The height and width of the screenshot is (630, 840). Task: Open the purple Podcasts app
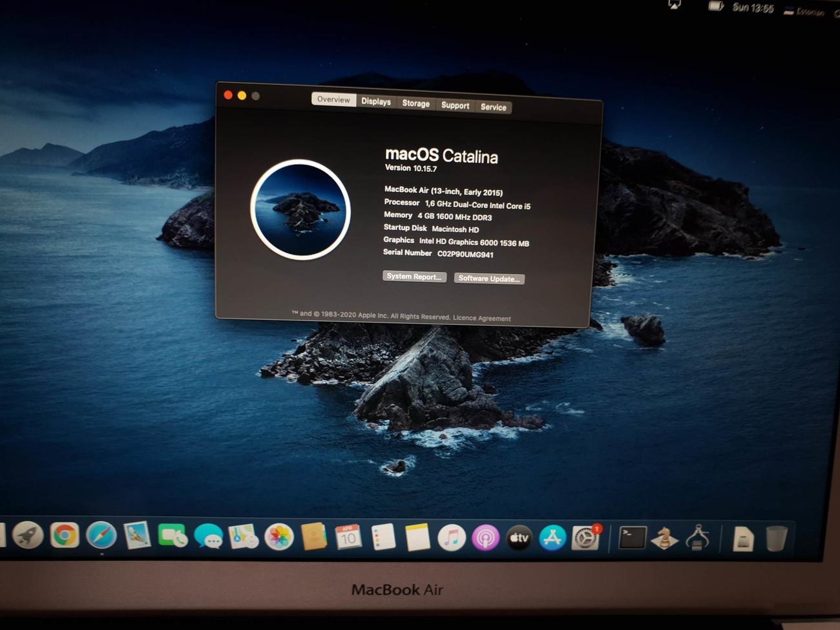[485, 538]
